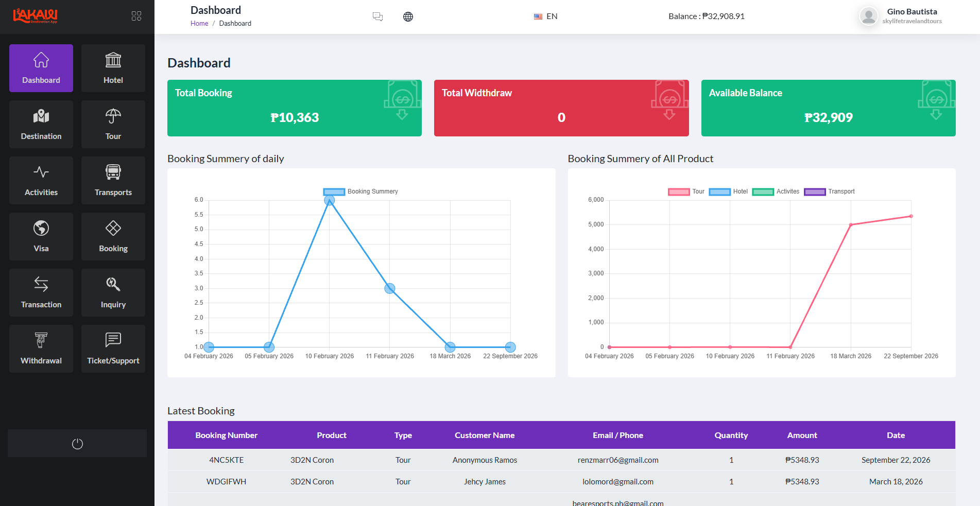Toggle Transport series in legend
980x506 pixels.
[x=829, y=191]
